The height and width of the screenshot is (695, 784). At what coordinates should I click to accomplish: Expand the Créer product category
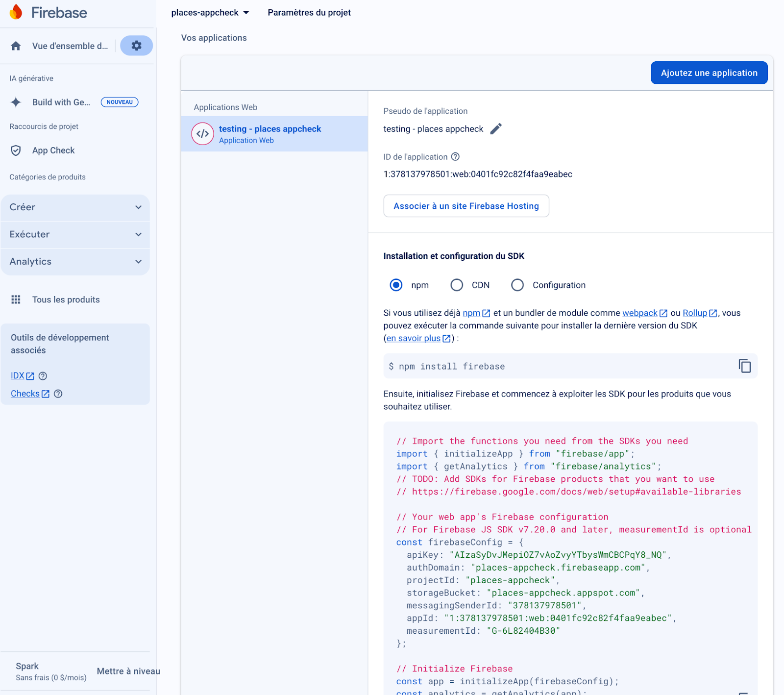pyautogui.click(x=75, y=207)
